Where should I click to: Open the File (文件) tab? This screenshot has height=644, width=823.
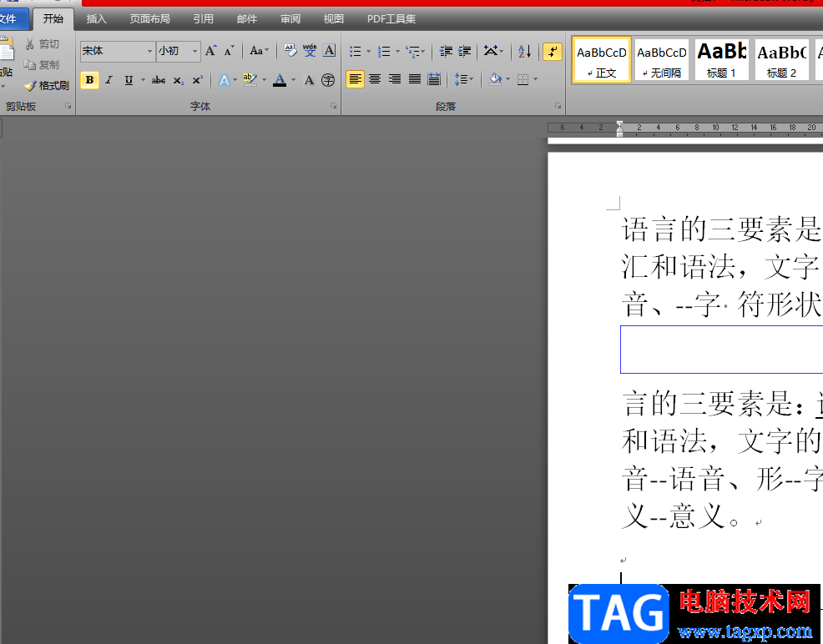click(9, 19)
